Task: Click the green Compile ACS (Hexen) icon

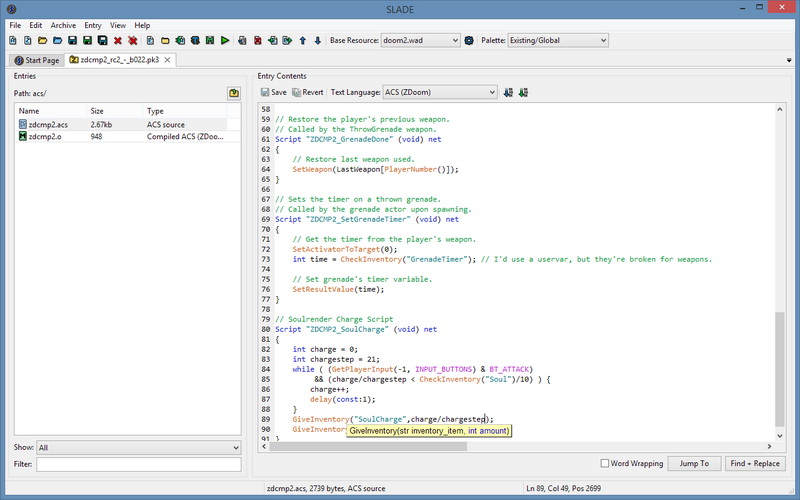Action: point(523,92)
